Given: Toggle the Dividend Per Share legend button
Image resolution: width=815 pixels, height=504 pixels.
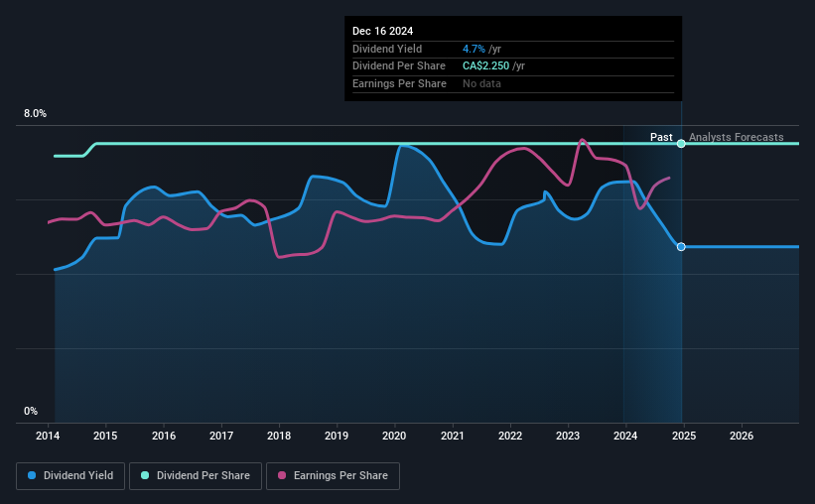Looking at the screenshot, I should [196, 476].
